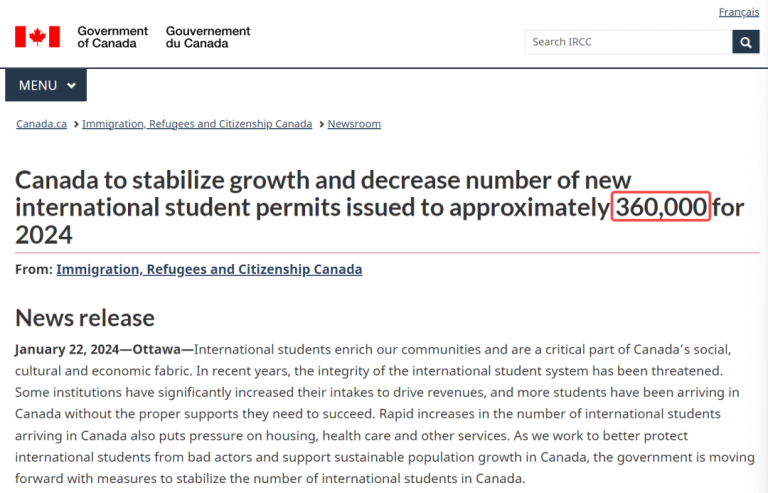This screenshot has width=768, height=493.
Task: Click inside the Search IRCC field
Action: [628, 42]
